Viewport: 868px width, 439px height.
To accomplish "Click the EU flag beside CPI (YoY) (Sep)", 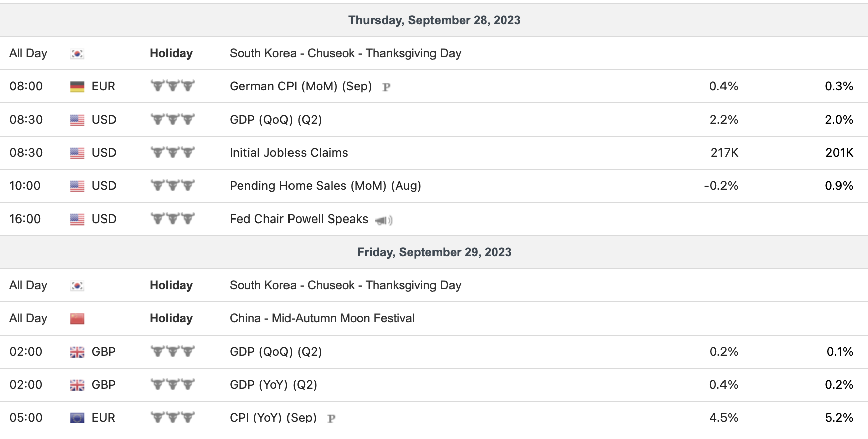I will pyautogui.click(x=77, y=418).
